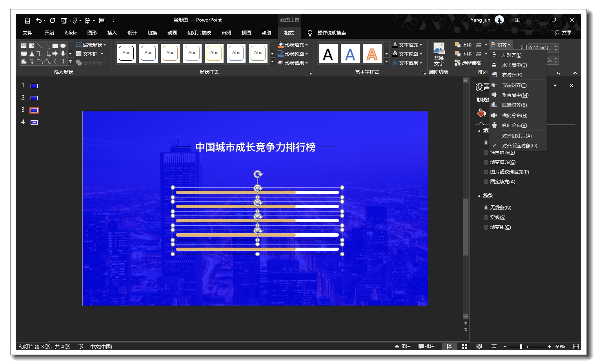Open the 动画 animations tab
This screenshot has width=597, height=364.
pos(172,33)
